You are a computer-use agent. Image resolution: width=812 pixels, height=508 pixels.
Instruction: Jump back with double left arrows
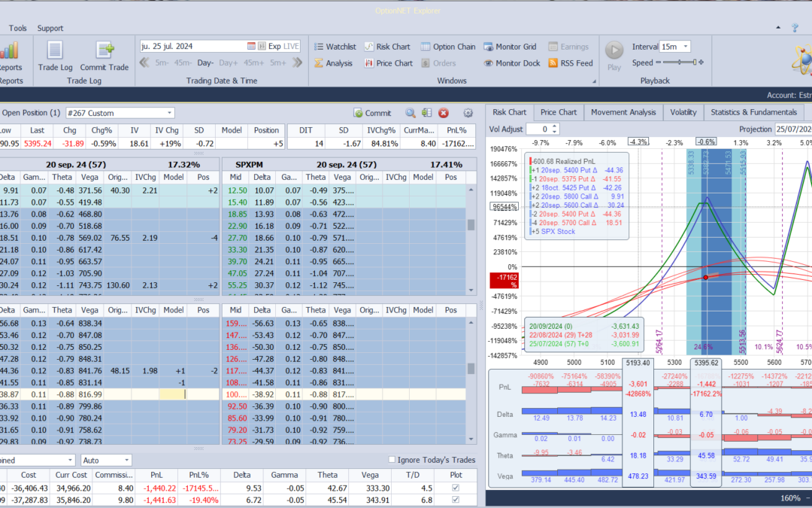click(144, 62)
